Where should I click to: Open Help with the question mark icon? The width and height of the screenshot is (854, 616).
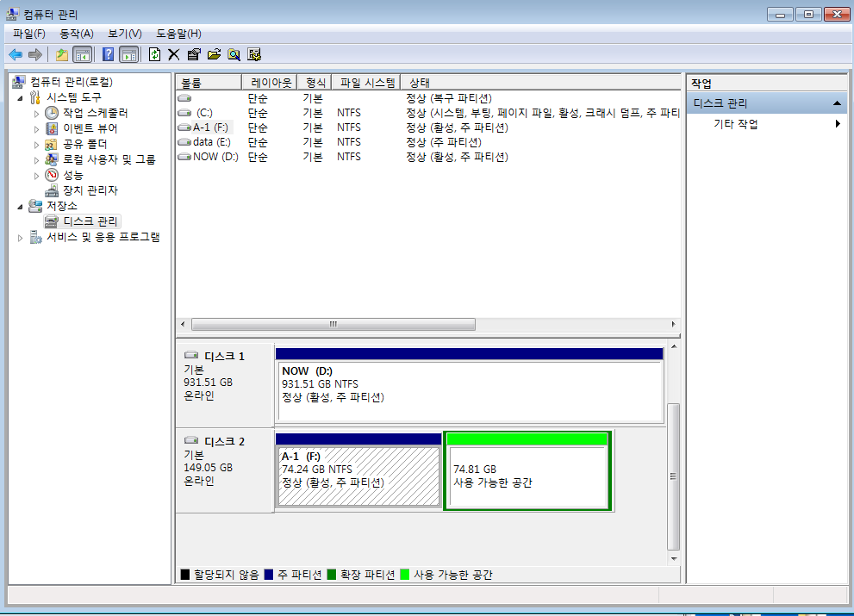tap(109, 54)
